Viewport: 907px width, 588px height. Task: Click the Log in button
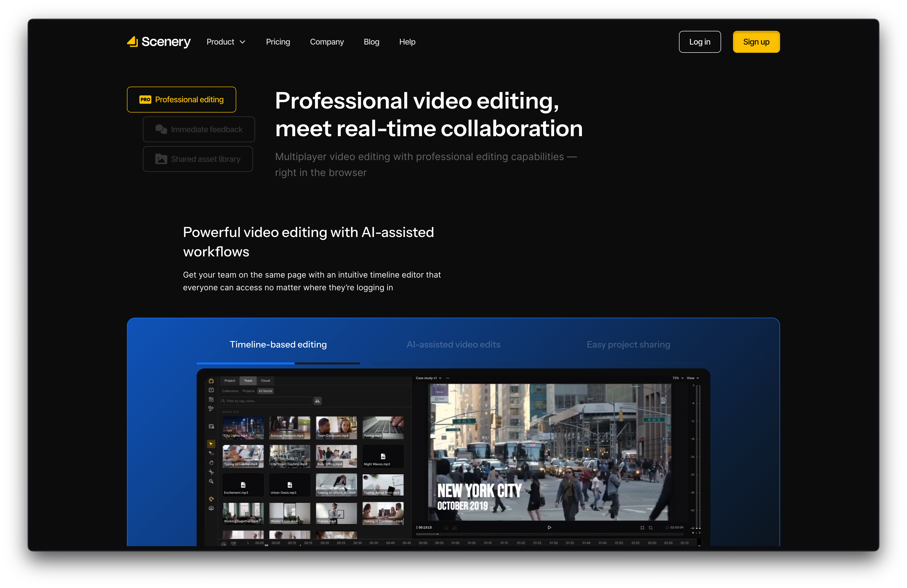(x=699, y=42)
